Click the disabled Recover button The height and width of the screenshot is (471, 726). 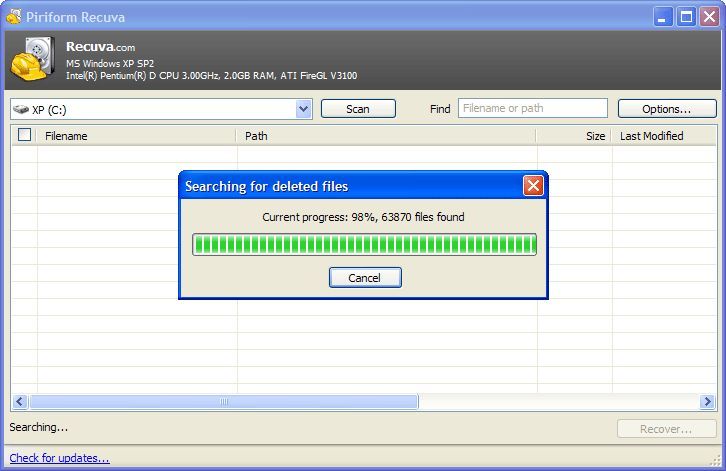point(666,429)
